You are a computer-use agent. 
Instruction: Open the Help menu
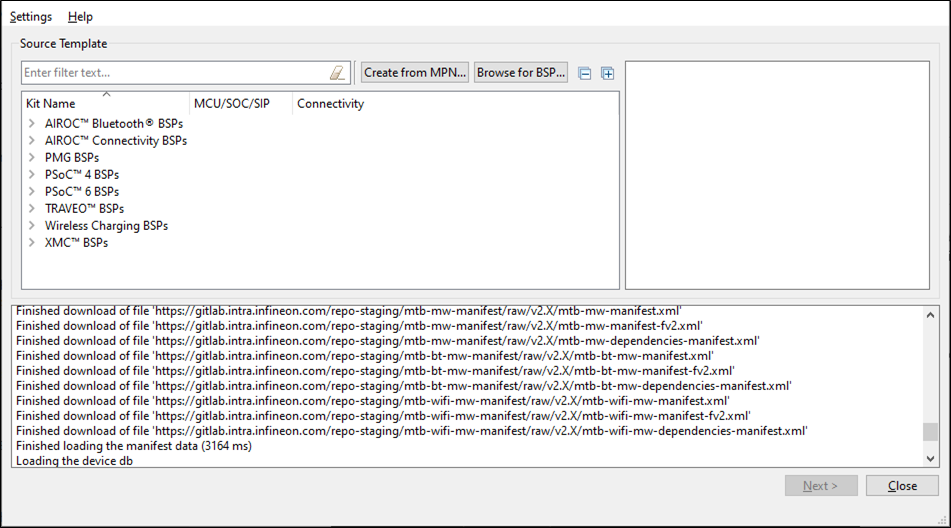(80, 16)
